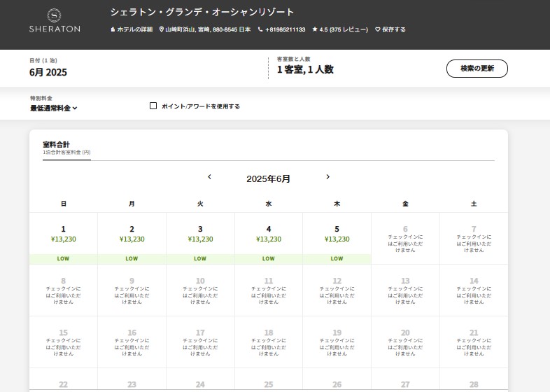The image size is (550, 392).
Task: Click the 2025年6月 month heading
Action: 268,179
